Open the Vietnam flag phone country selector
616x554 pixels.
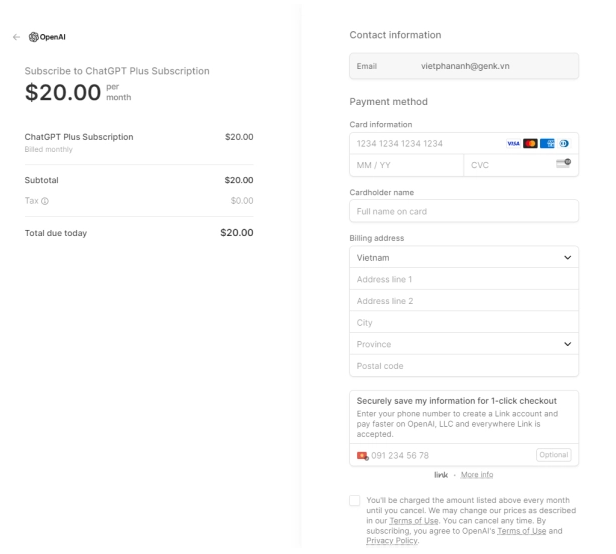(x=362, y=456)
